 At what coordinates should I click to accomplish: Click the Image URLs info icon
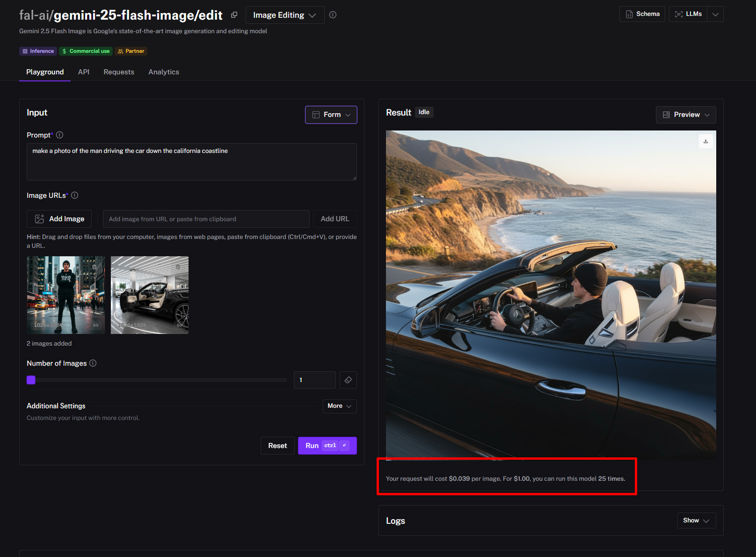[74, 195]
